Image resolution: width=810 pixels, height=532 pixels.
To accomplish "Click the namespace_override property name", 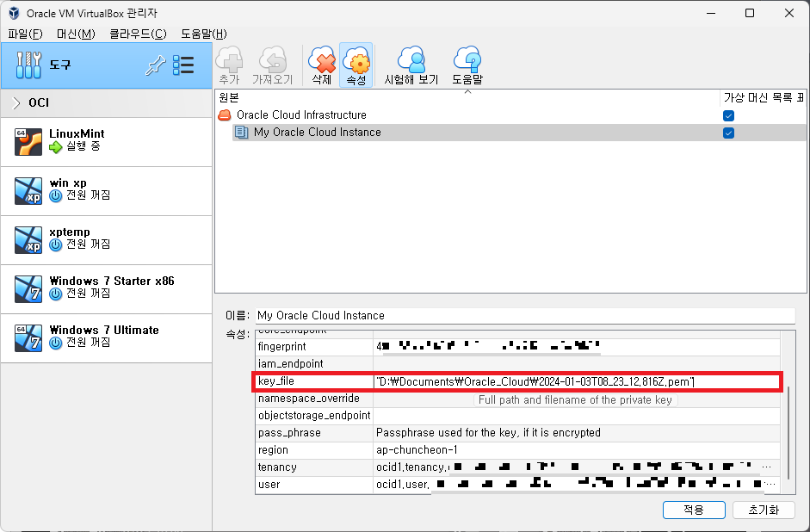I will click(308, 399).
